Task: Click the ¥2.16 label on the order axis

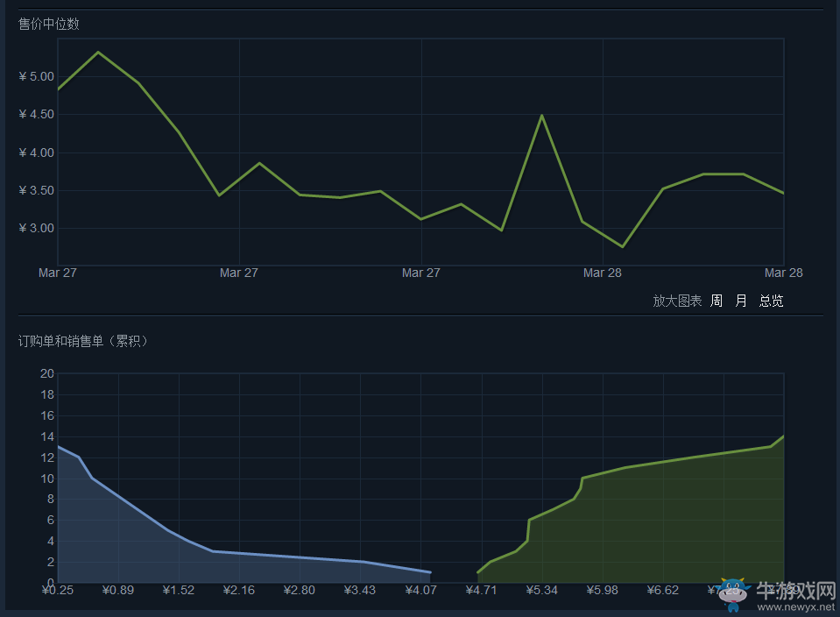Action: click(238, 590)
